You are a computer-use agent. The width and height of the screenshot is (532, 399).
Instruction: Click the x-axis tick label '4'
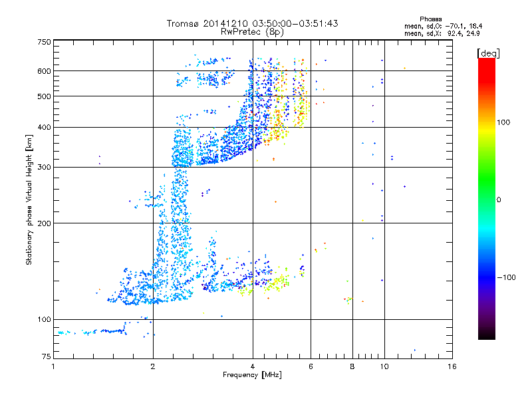click(253, 366)
